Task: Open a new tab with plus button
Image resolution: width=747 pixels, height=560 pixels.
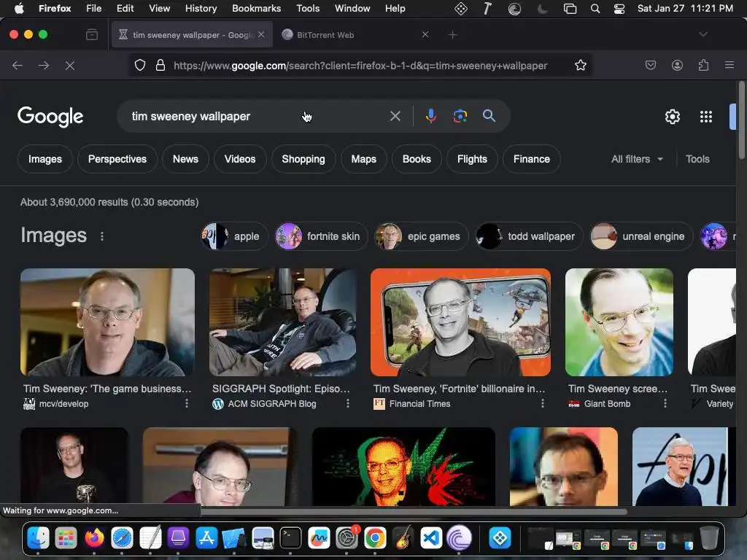Action: [452, 35]
